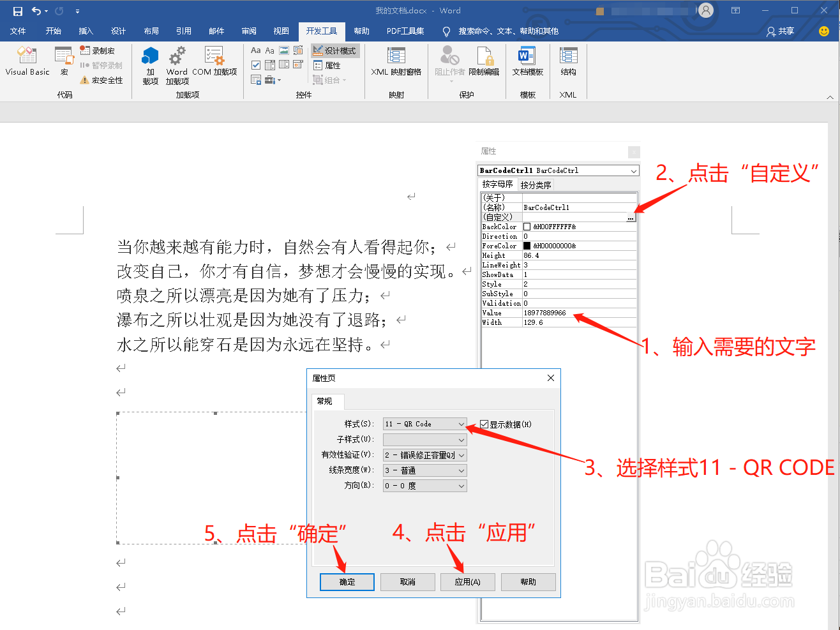The image size is (840, 630).
Task: Click the Height value 86.4
Action: pyautogui.click(x=580, y=255)
